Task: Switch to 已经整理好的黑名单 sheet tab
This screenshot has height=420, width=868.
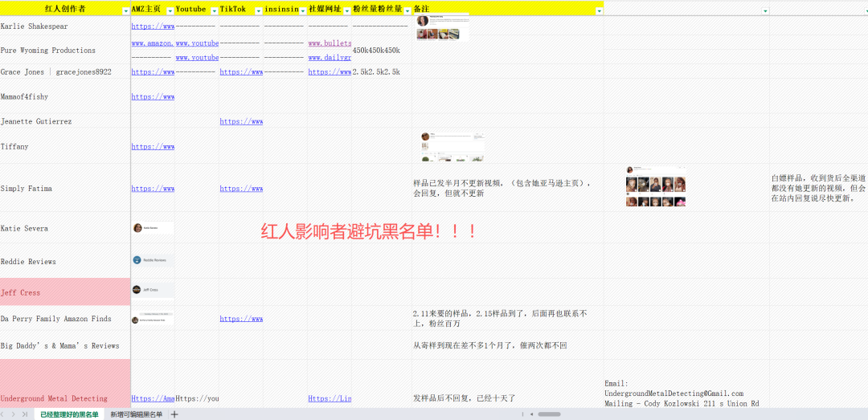Action: (x=69, y=414)
